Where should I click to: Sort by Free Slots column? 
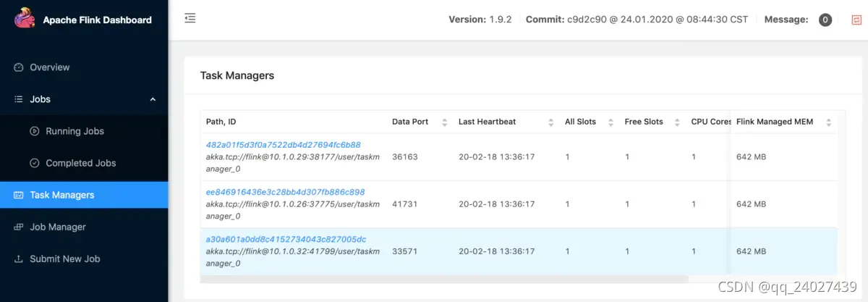[x=677, y=122]
